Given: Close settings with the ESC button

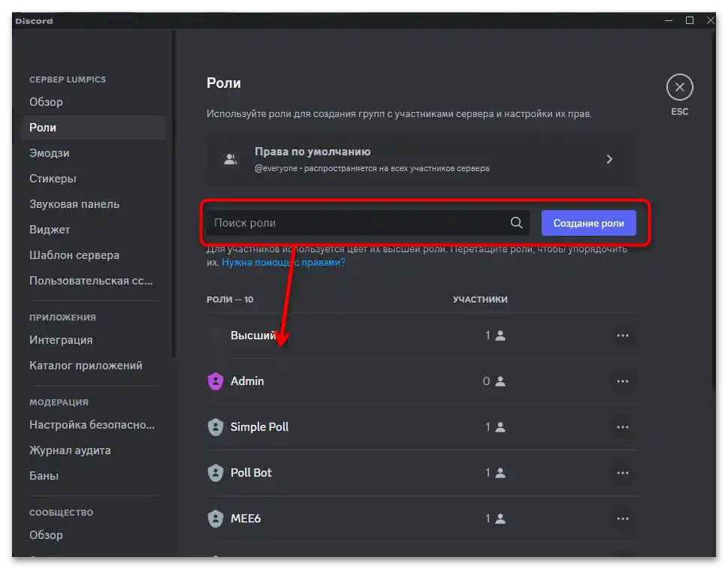Looking at the screenshot, I should pyautogui.click(x=679, y=88).
